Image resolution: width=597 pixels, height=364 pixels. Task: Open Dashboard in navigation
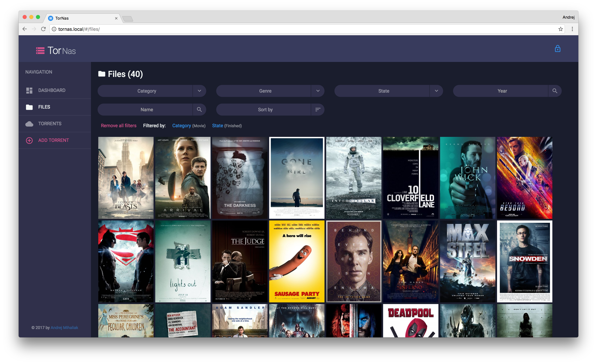click(x=52, y=90)
